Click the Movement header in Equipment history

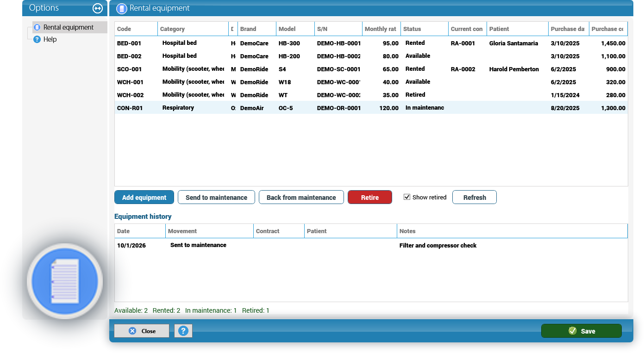click(x=209, y=231)
